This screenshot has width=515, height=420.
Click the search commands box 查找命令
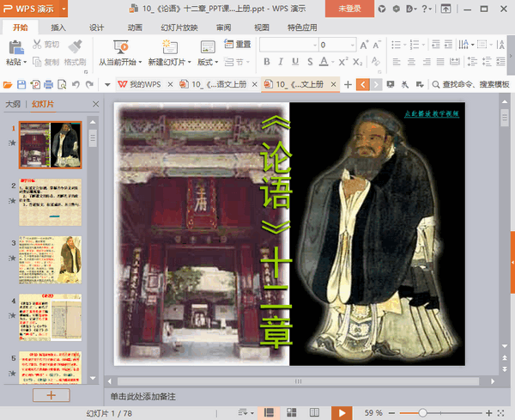(471, 85)
